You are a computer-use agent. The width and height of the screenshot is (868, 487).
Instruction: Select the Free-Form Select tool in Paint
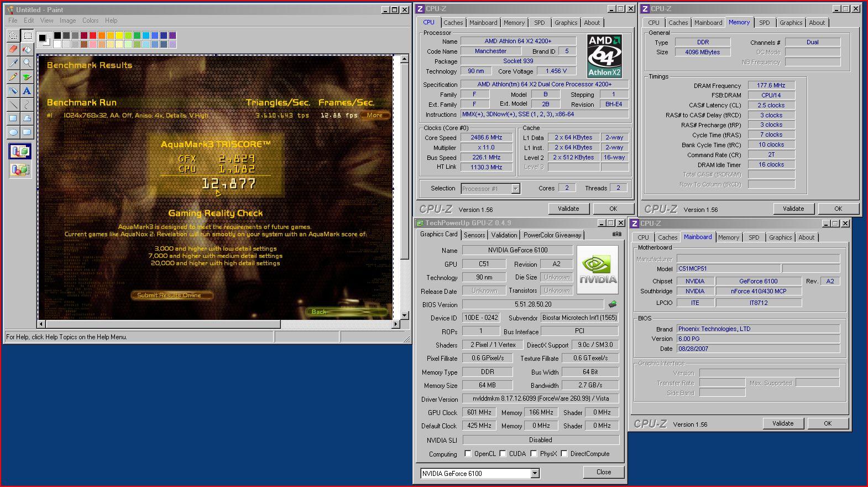click(13, 36)
